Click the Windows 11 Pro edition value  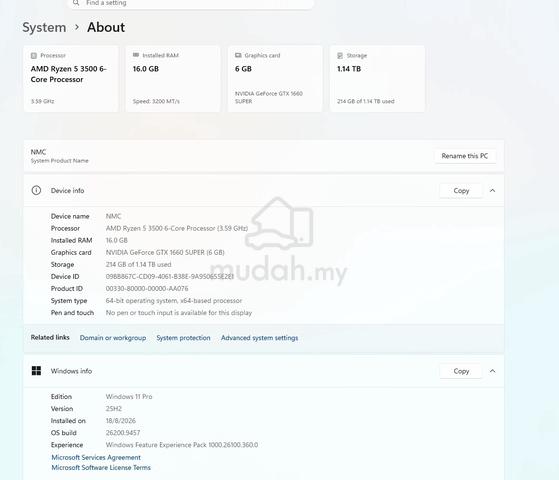129,397
